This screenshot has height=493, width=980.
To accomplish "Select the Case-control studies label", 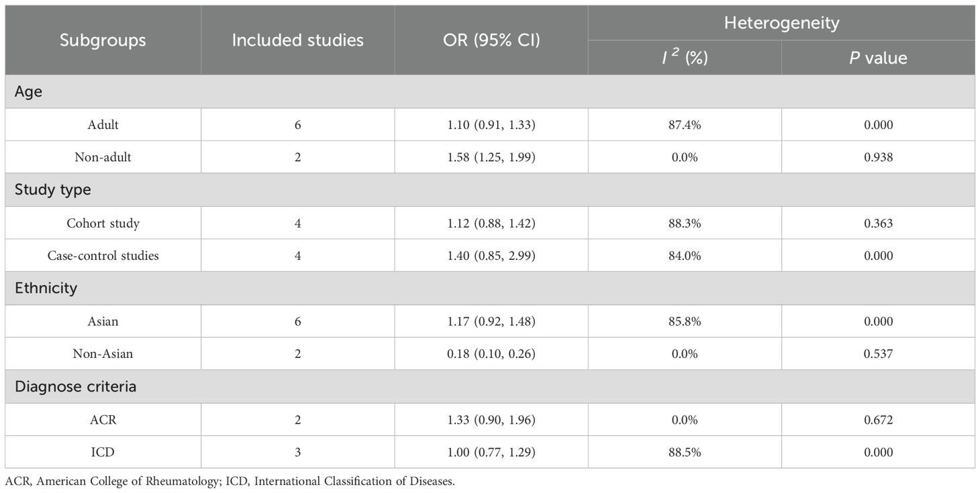I will tap(103, 256).
